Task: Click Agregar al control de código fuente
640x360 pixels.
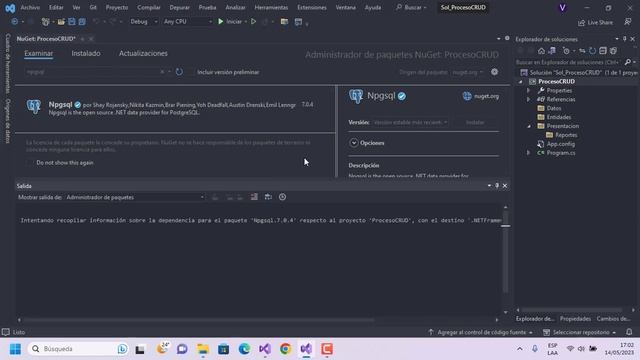Action: tap(481, 332)
